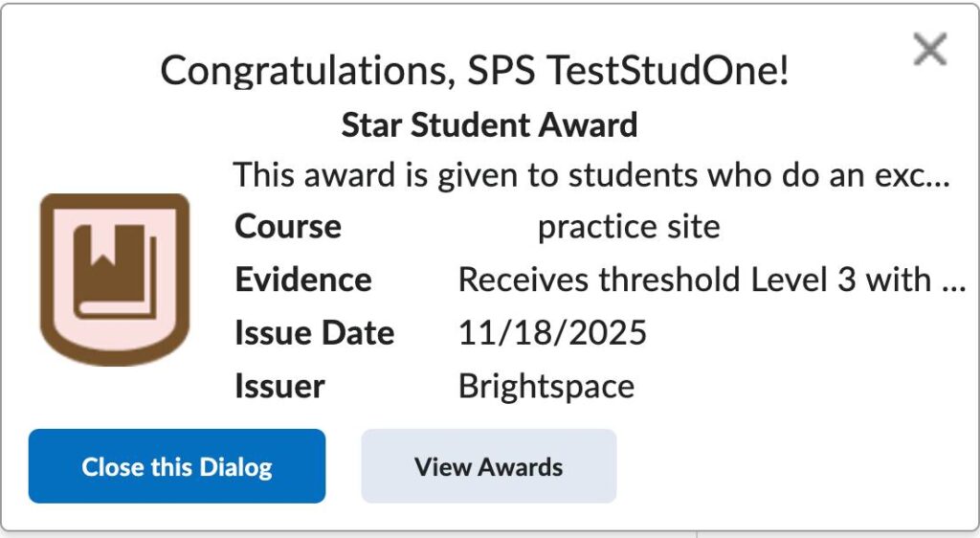
Task: Select the practice site course name
Action: pos(629,227)
